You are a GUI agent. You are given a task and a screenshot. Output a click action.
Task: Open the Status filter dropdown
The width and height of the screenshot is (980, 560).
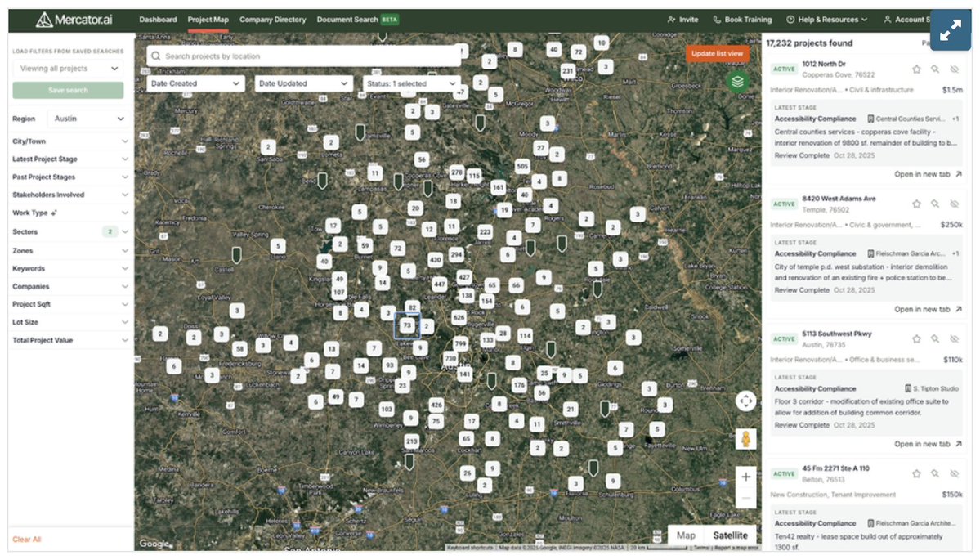coord(410,83)
